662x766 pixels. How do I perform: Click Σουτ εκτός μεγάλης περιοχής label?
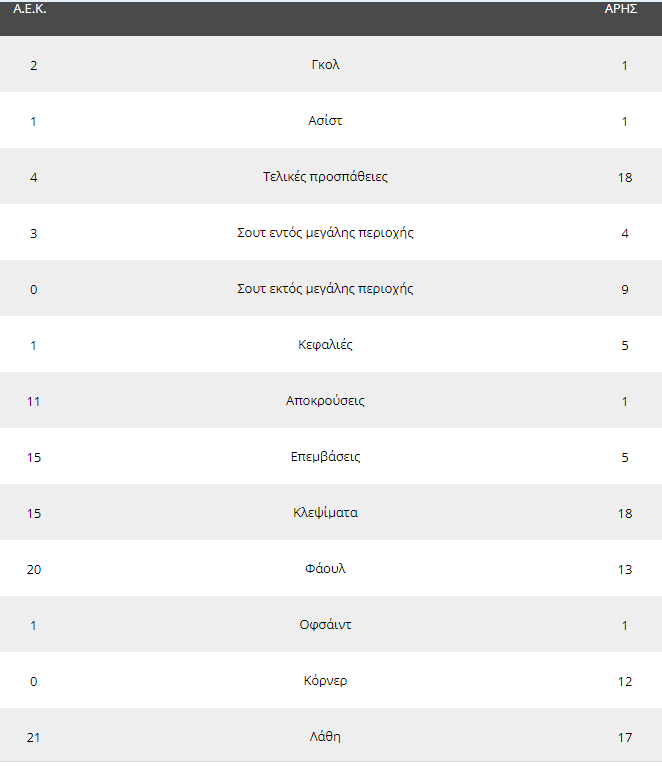pos(325,289)
